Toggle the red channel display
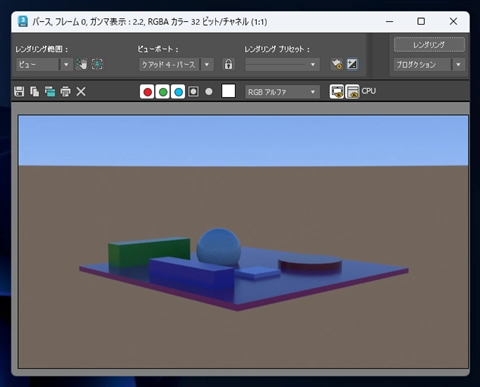The image size is (480, 387). pos(147,92)
